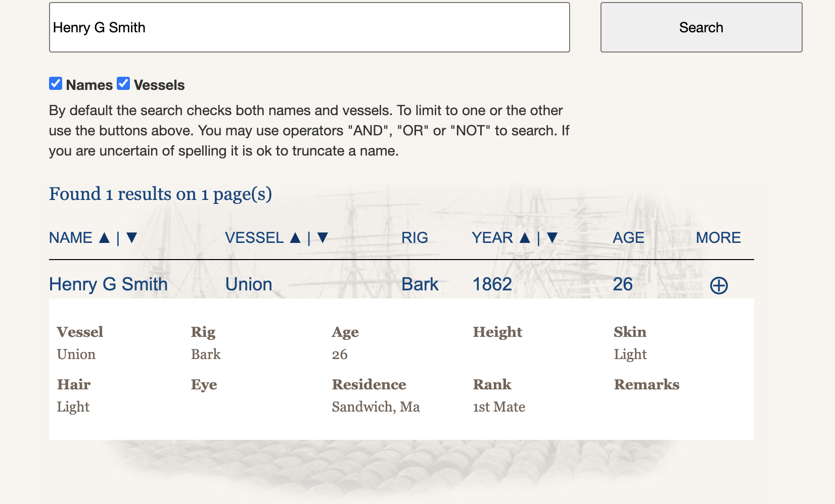Sort vessels ascending with up arrow

[296, 237]
